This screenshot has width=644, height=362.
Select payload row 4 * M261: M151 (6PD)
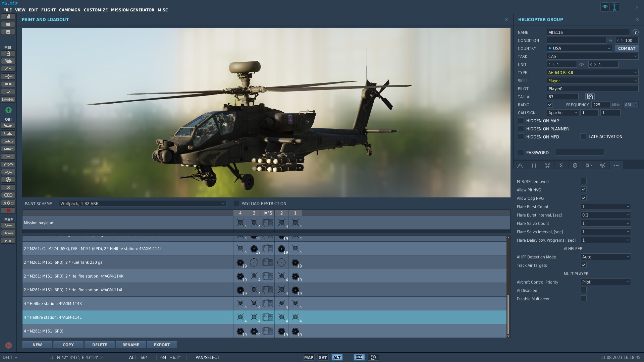point(264,331)
